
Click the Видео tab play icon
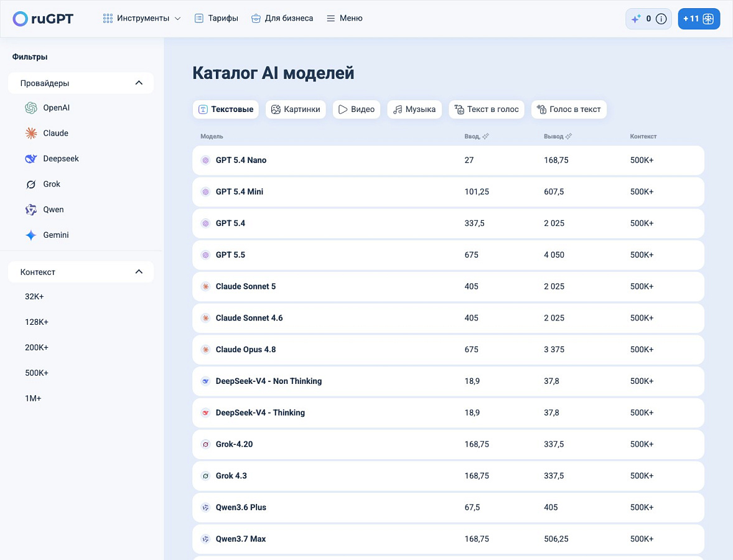click(343, 110)
